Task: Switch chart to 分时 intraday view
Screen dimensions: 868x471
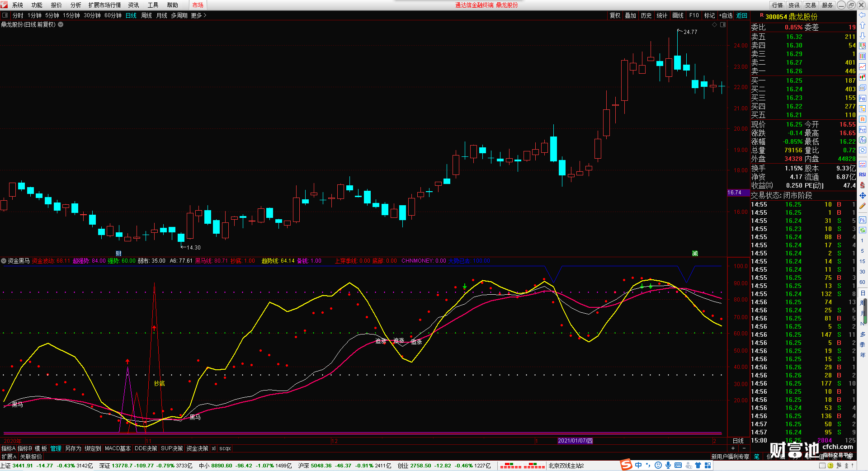Action: [x=18, y=15]
